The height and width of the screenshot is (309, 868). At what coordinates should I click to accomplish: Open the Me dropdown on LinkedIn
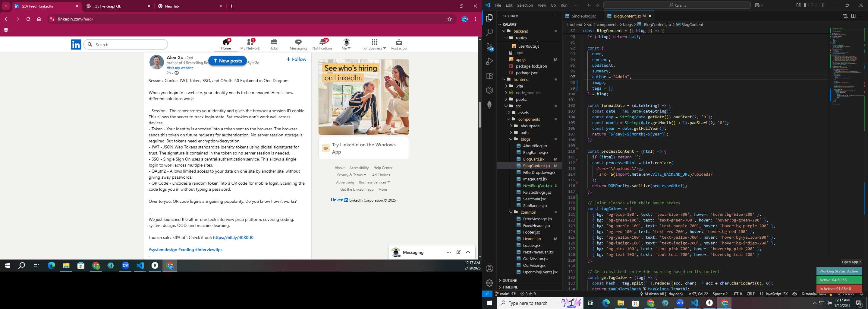tap(346, 44)
